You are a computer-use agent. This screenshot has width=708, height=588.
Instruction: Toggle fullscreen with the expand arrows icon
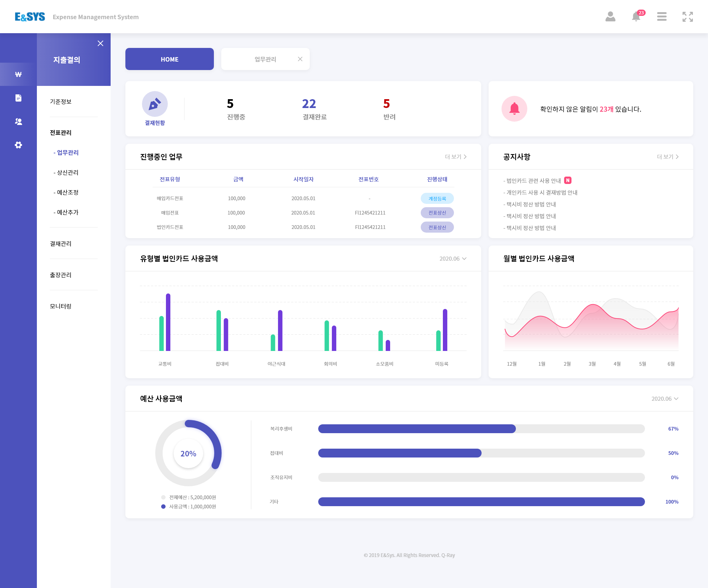(x=687, y=17)
